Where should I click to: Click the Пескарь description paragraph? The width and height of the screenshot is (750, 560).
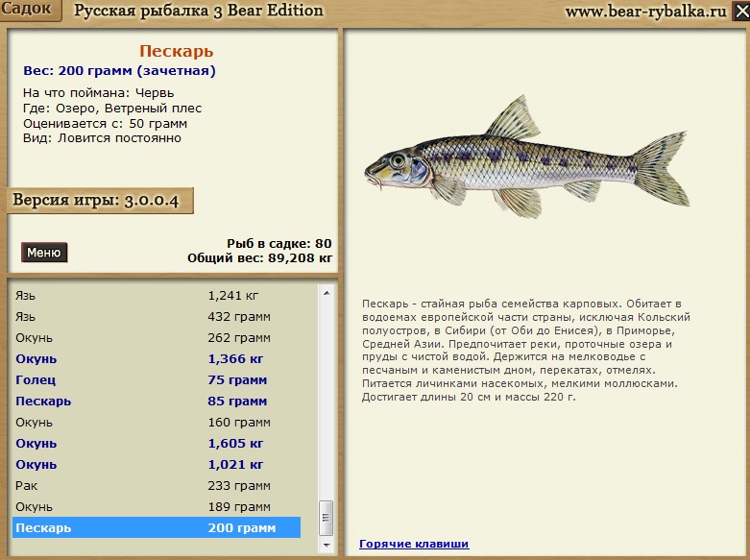click(526, 351)
